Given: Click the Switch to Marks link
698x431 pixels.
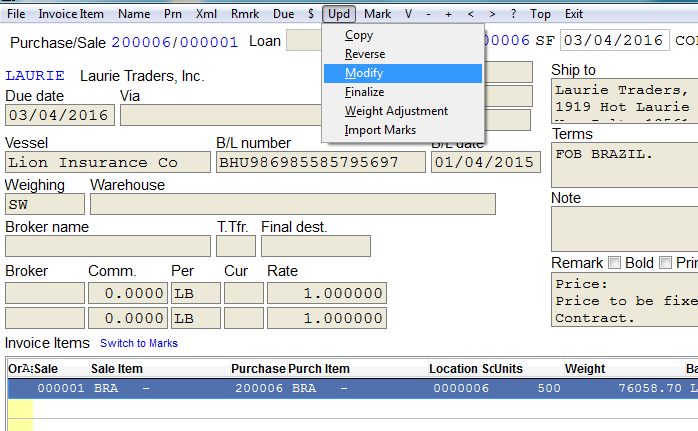Looking at the screenshot, I should (139, 343).
